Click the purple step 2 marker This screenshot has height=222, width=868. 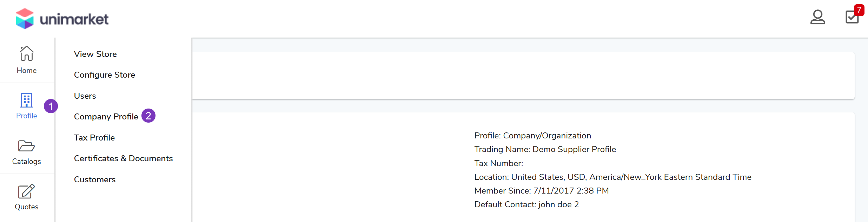148,116
